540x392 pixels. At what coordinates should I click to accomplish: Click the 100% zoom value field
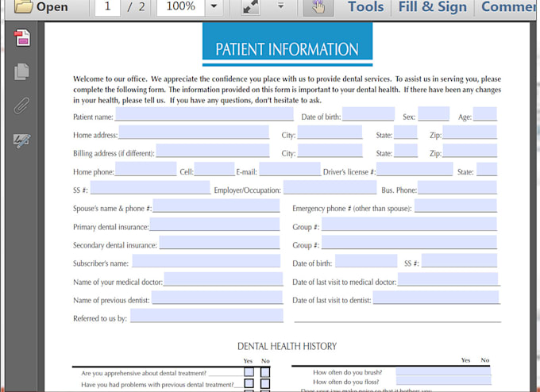[x=181, y=6]
